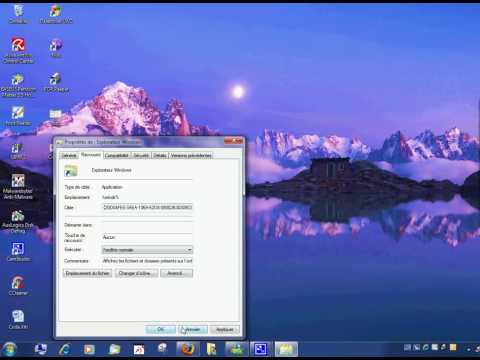480x360 pixels.
Task: Launch Windows Media Player from the taskbar
Action: (x=89, y=349)
